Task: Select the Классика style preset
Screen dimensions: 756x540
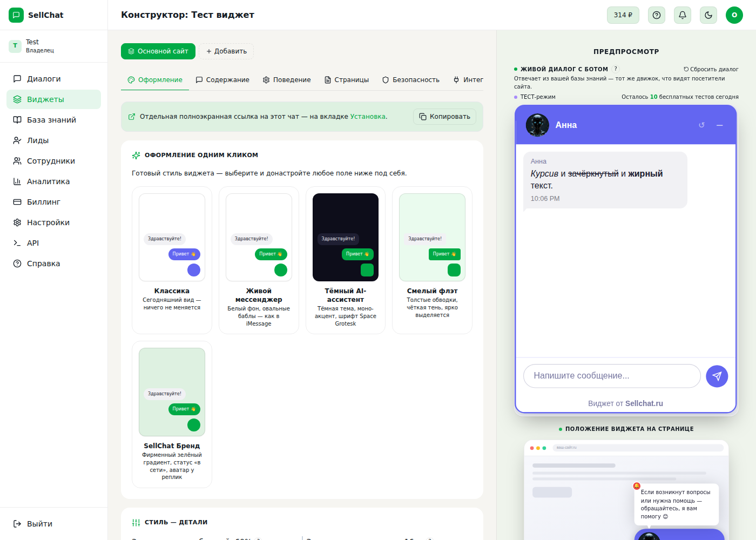Action: (x=172, y=260)
